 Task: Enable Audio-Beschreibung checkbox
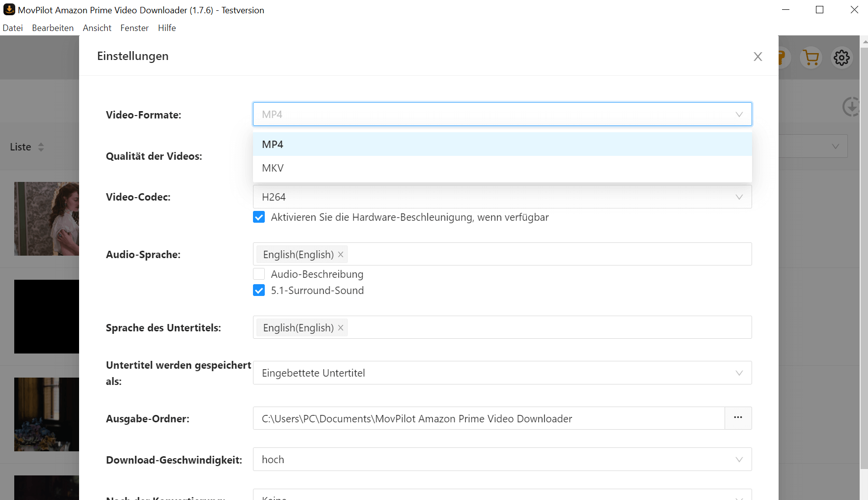point(259,274)
